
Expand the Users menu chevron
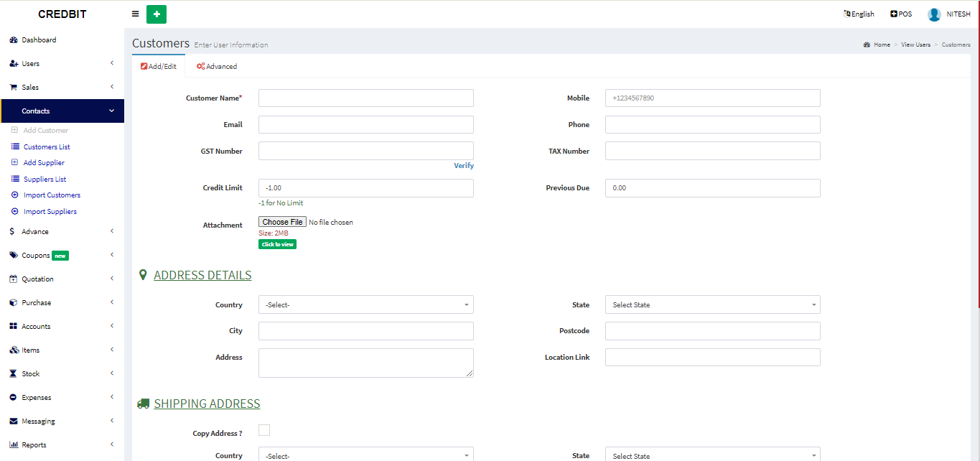pyautogui.click(x=112, y=63)
